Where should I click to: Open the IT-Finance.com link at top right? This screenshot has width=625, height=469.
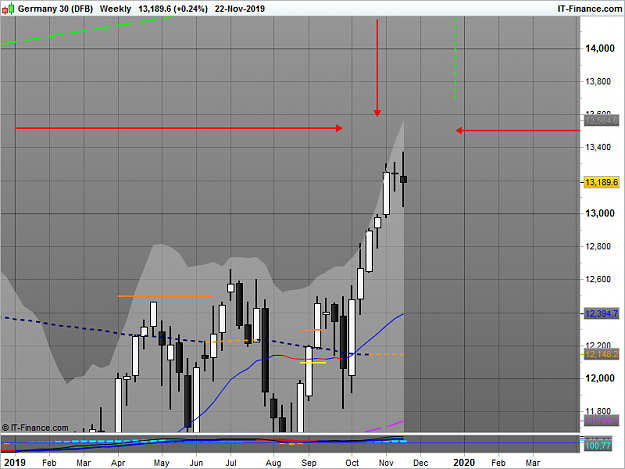(589, 9)
